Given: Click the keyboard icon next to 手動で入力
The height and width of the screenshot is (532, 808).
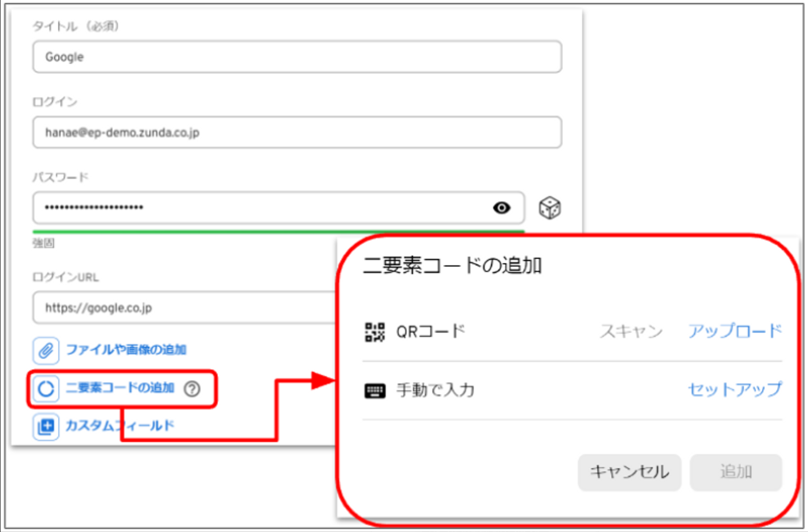Looking at the screenshot, I should pos(375,391).
